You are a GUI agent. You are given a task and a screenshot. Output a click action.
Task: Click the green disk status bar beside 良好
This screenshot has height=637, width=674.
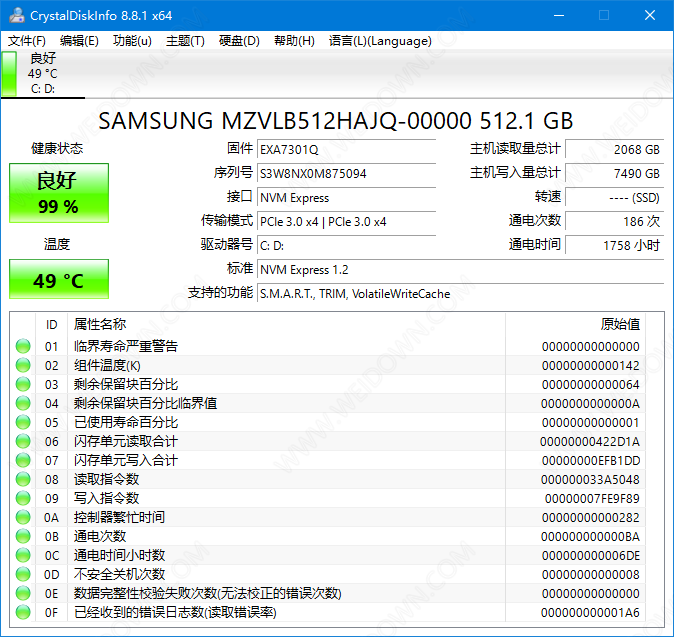coord(9,74)
